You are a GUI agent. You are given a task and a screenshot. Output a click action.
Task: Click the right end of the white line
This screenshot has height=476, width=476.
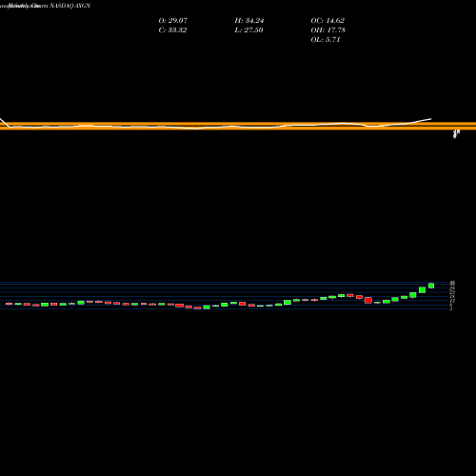[430, 119]
